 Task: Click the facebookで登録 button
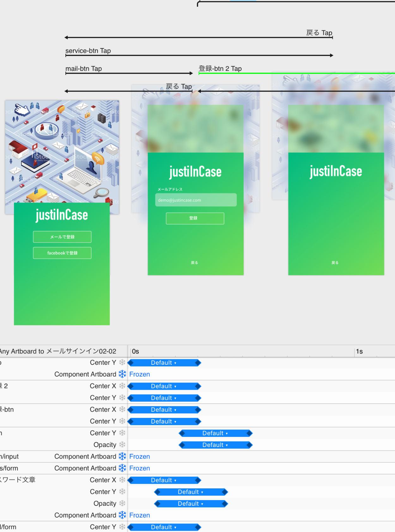pos(62,253)
